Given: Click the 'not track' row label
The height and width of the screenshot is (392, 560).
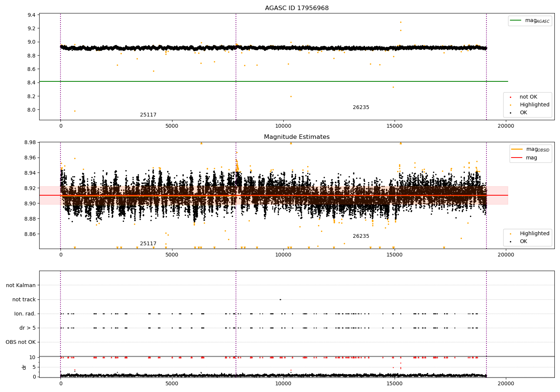Looking at the screenshot, I should tap(24, 299).
